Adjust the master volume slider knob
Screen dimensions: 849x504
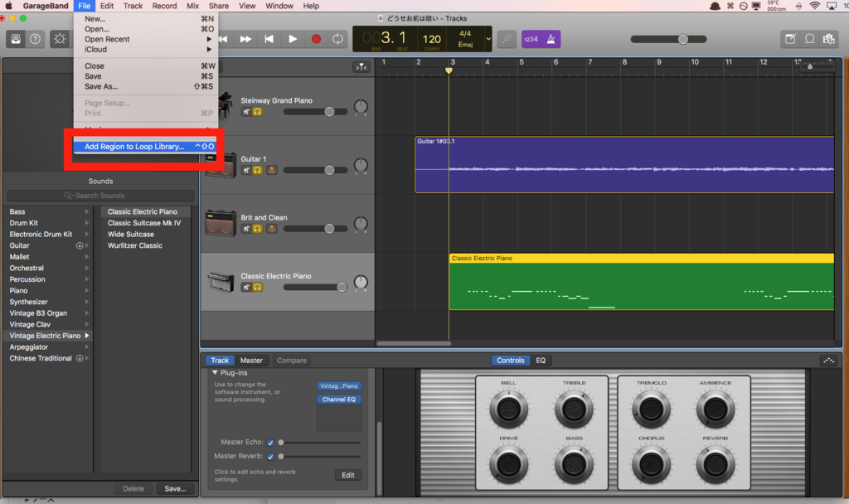click(683, 39)
